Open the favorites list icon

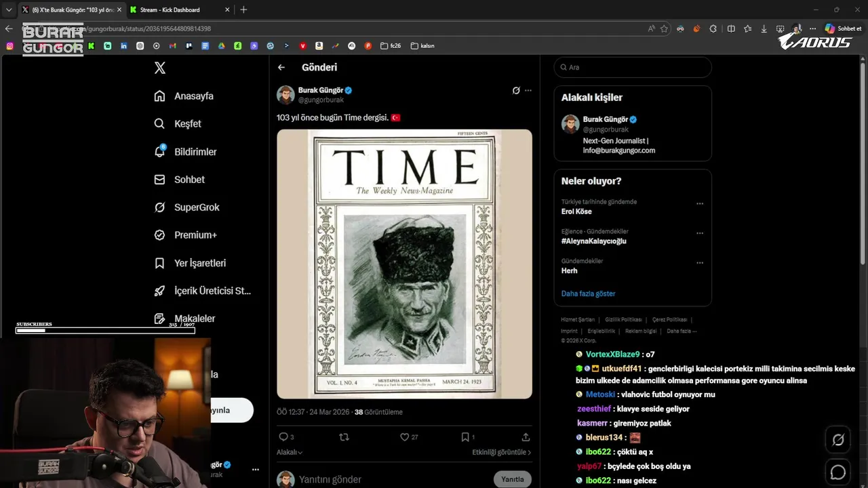pyautogui.click(x=747, y=28)
